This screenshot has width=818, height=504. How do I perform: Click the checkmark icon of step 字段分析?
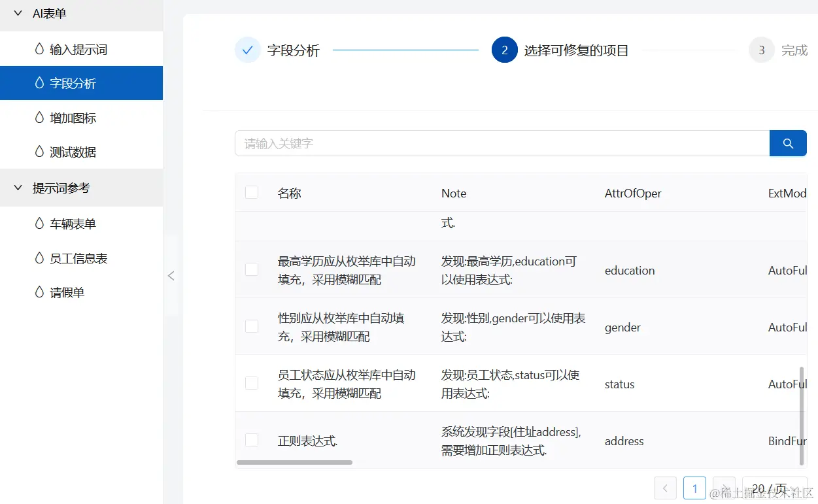[248, 50]
